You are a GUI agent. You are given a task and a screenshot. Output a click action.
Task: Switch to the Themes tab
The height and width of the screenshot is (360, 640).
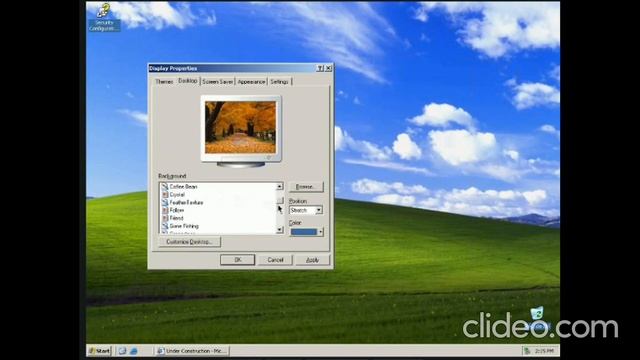(x=164, y=82)
